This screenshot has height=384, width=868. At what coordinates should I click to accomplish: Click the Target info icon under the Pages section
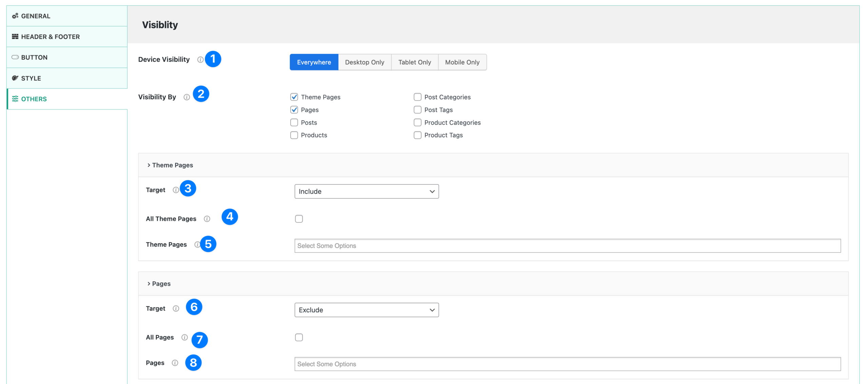click(176, 308)
